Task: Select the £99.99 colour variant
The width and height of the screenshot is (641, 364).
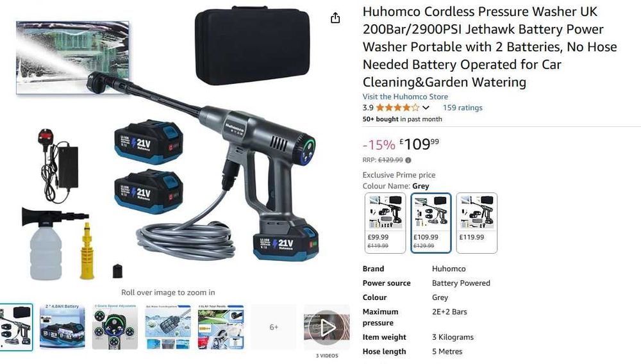Action: coord(385,223)
